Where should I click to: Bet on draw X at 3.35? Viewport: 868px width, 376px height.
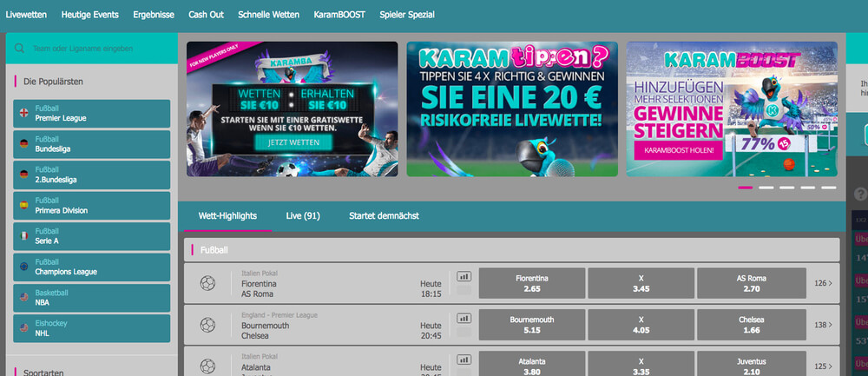(x=641, y=364)
